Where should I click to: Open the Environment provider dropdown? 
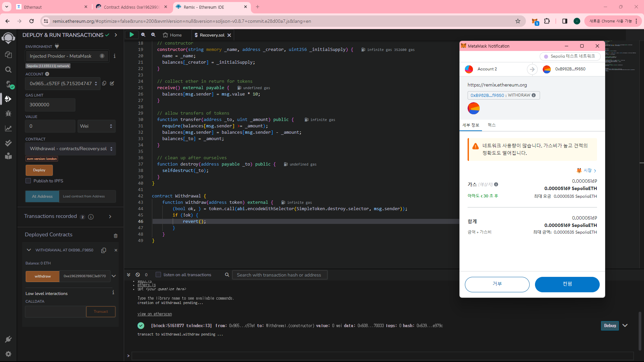[x=67, y=56]
